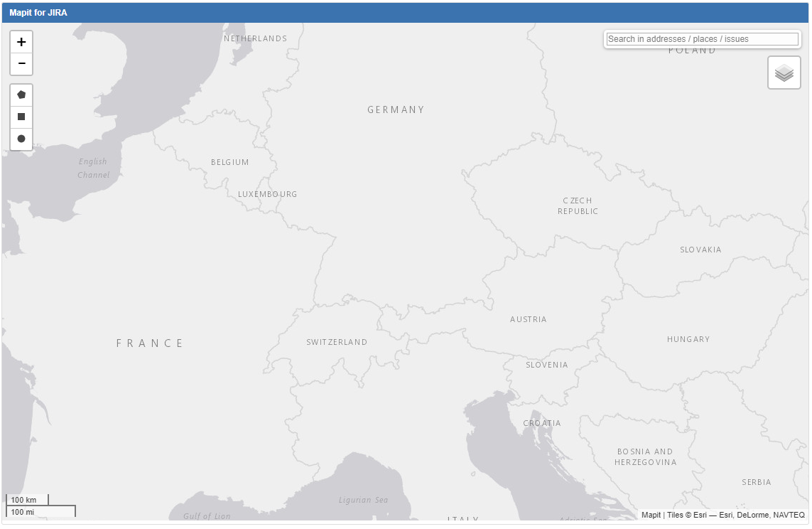Screen dimensions: 812x529
Task: Click the Belgium country label
Action: (x=230, y=162)
